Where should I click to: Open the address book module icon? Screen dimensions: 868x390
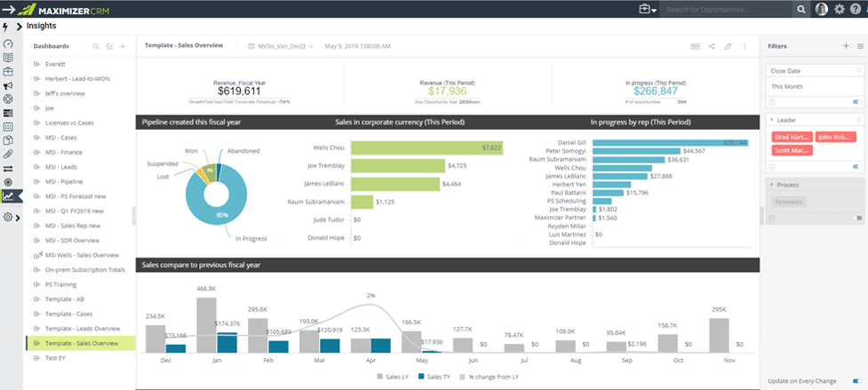(x=8, y=58)
